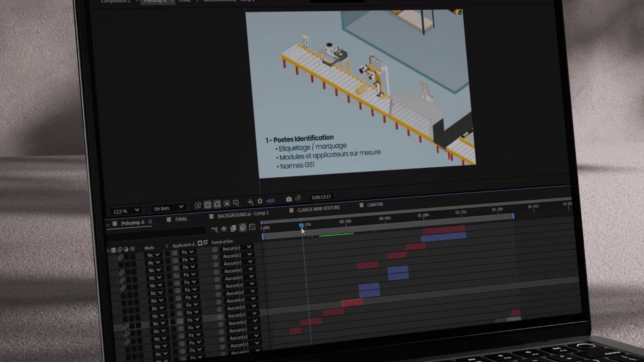Click the playhead marker at 15s

tap(301, 226)
